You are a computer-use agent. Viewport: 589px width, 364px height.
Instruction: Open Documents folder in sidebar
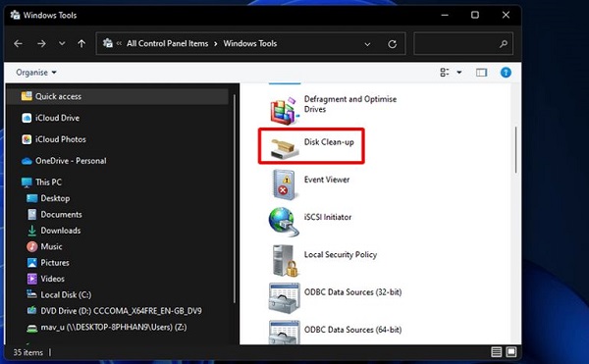54,214
